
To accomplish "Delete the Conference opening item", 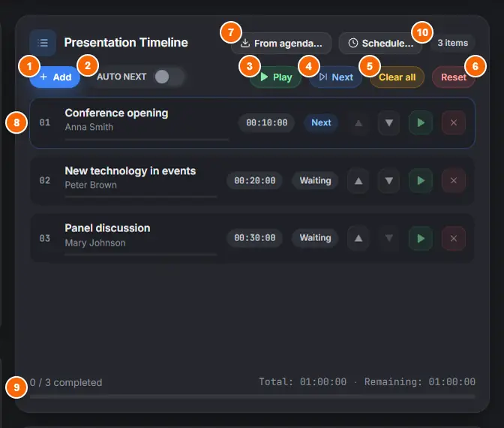I will [x=454, y=122].
